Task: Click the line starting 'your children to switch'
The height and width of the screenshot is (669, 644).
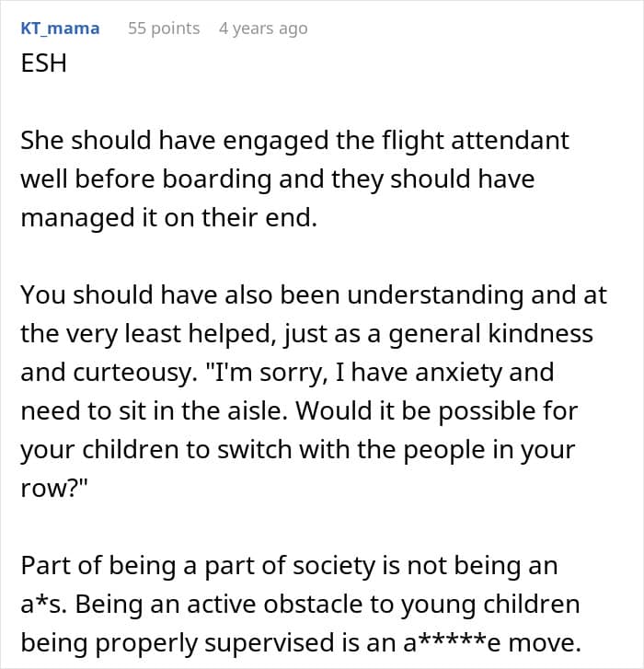Action: (298, 450)
